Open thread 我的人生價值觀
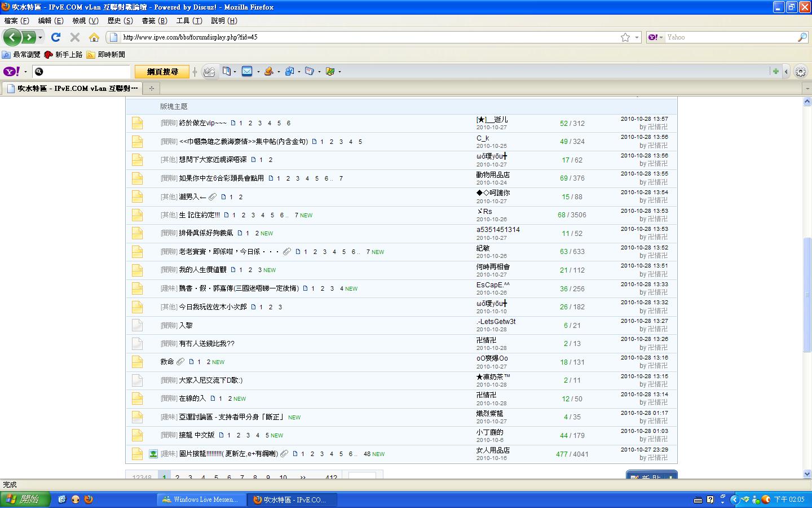This screenshot has height=508, width=812. point(202,270)
